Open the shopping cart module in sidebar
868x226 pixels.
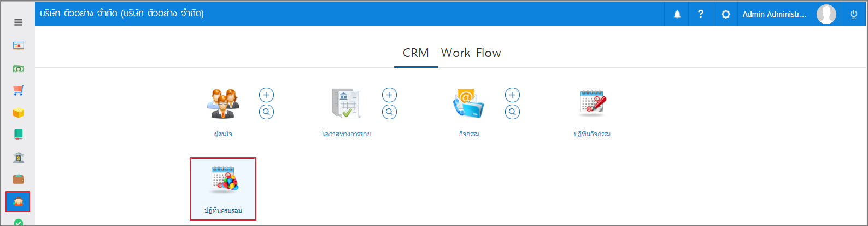click(x=18, y=90)
